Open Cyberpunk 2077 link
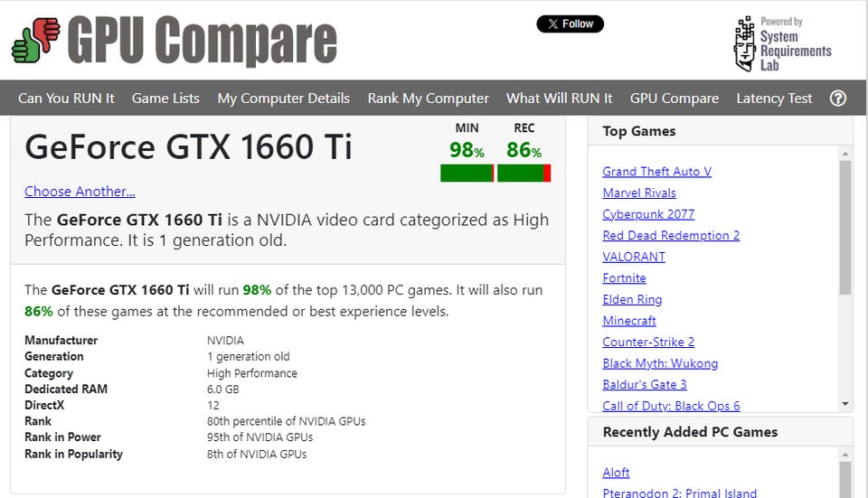This screenshot has width=868, height=498. [648, 214]
